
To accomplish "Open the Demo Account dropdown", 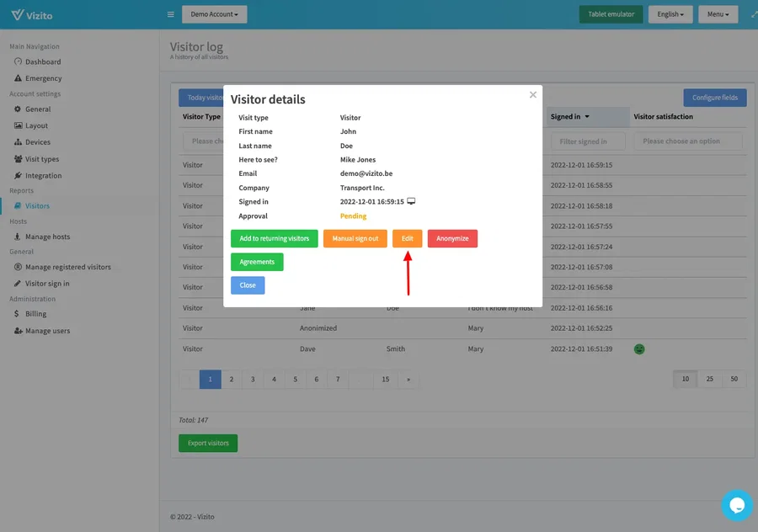I will [x=214, y=13].
